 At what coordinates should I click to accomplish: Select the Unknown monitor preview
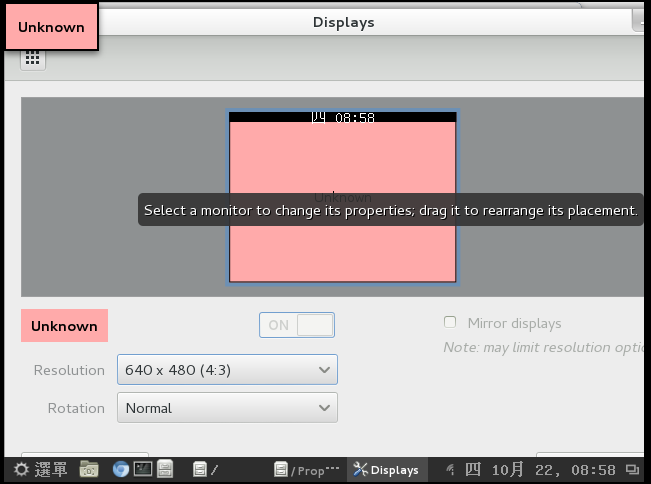click(x=343, y=197)
